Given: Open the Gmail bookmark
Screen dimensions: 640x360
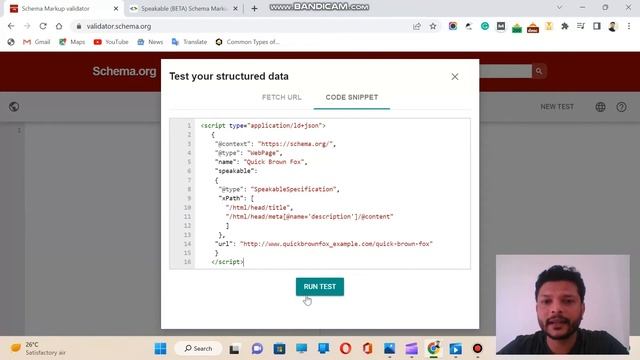Looking at the screenshot, I should [36, 42].
